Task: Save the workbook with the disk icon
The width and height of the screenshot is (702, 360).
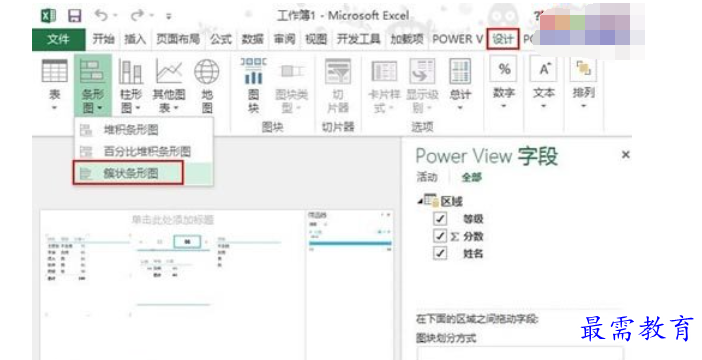Action: point(74,16)
